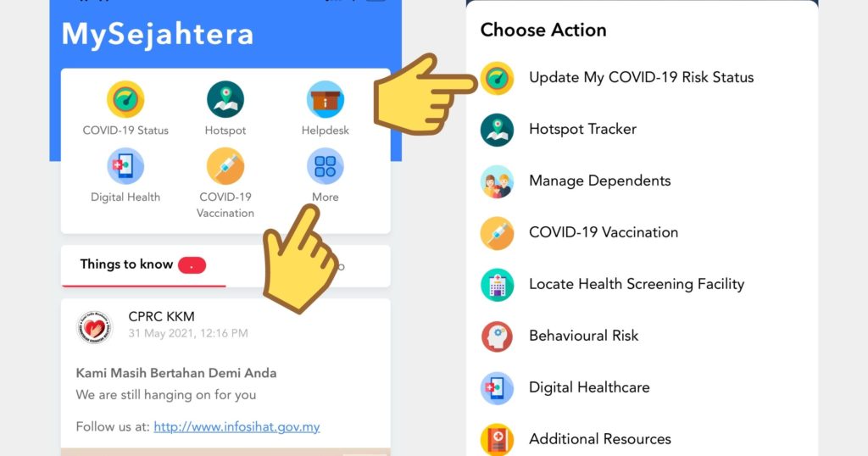
Task: Tap the Behavioural Risk head icon
Action: (497, 336)
